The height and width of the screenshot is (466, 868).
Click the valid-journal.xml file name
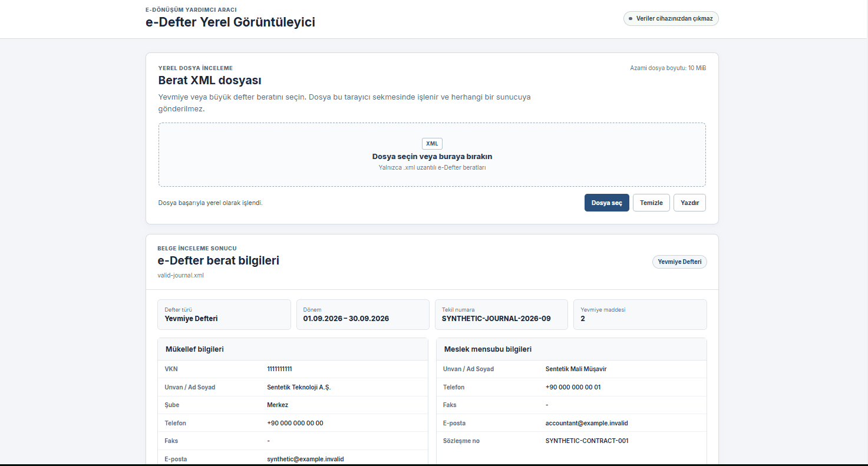pyautogui.click(x=180, y=275)
